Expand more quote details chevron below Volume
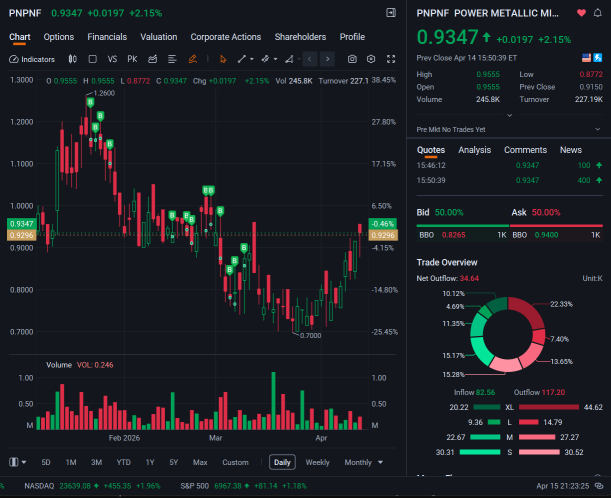The width and height of the screenshot is (611, 498). tap(509, 115)
